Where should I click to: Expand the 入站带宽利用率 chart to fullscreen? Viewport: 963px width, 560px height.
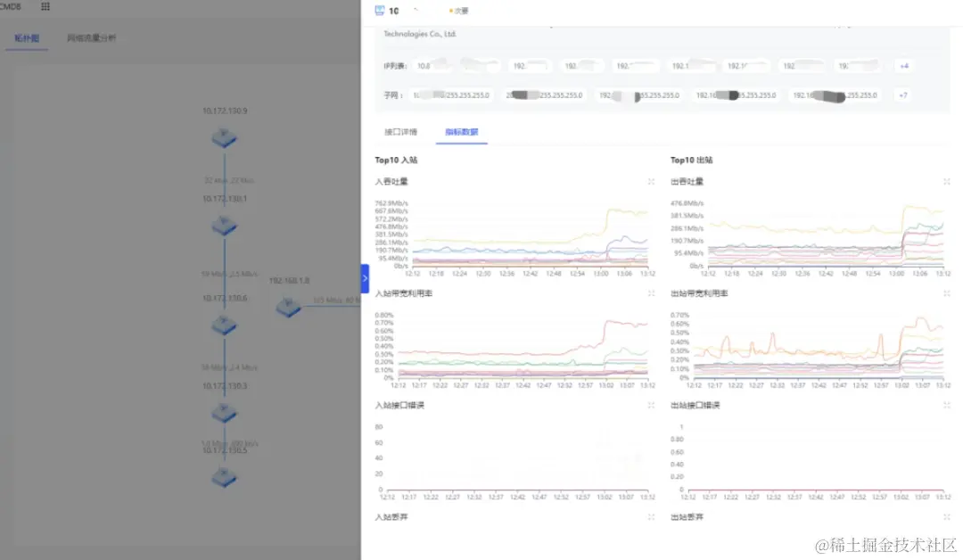(x=651, y=293)
